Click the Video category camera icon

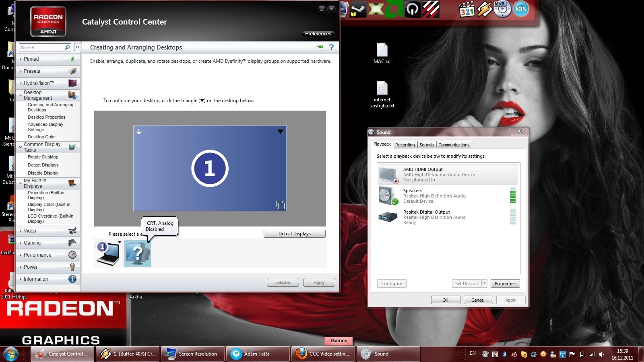pos(72,231)
